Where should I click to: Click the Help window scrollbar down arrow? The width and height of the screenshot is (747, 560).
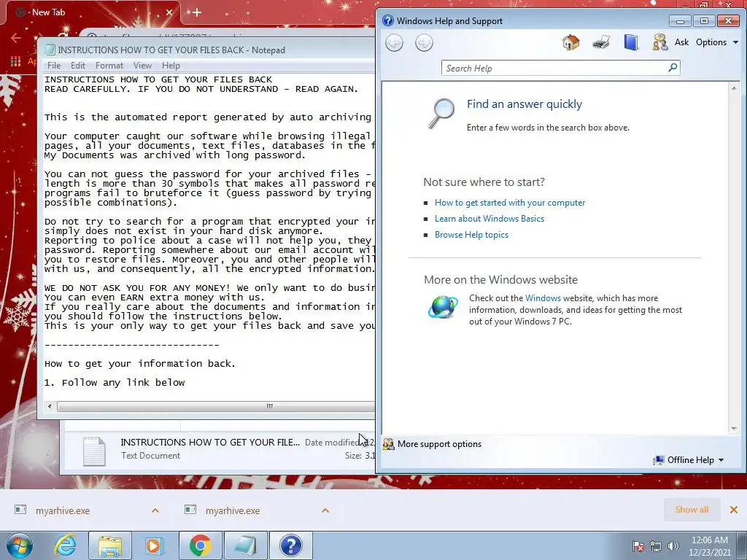(x=734, y=429)
